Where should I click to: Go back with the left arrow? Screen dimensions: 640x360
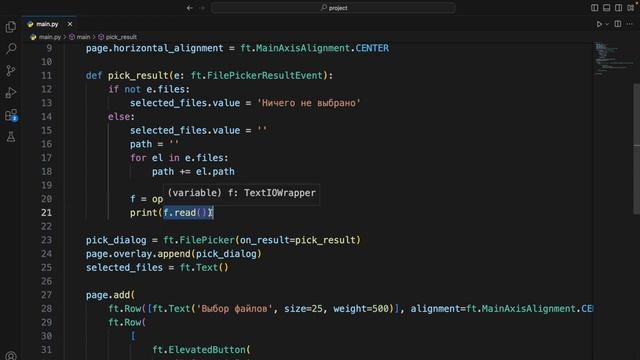coord(190,8)
